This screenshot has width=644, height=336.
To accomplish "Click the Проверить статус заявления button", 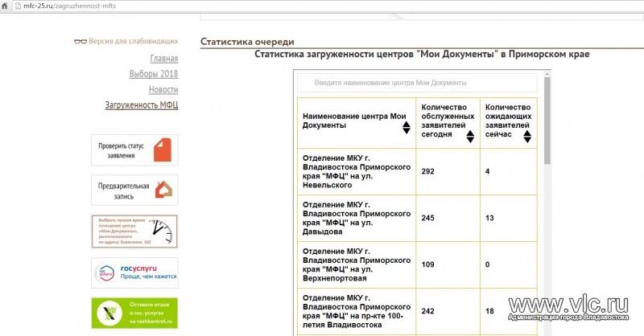I will coord(122,150).
